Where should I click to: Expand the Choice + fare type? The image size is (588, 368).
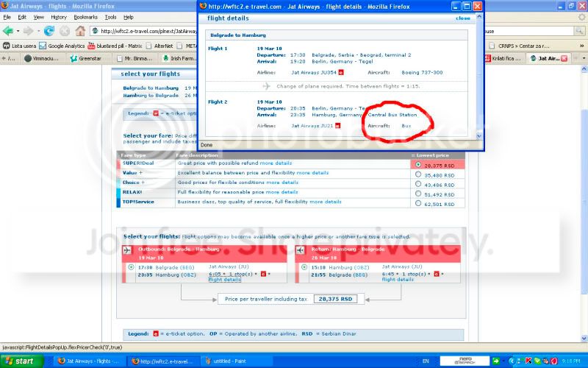pyautogui.click(x=133, y=183)
